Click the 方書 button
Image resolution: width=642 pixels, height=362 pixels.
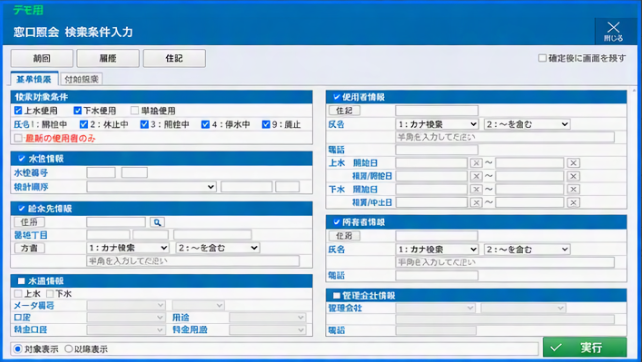(29, 248)
